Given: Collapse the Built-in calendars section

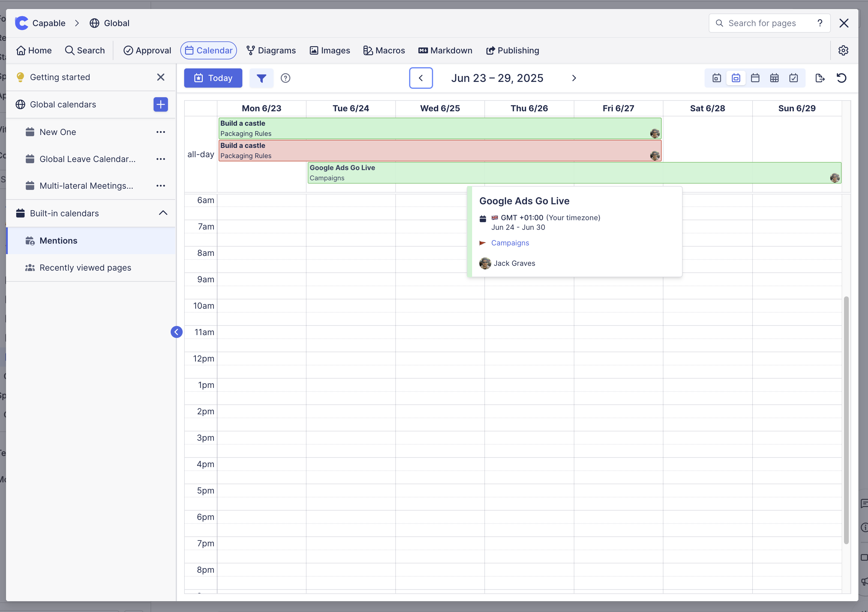Looking at the screenshot, I should coord(163,213).
